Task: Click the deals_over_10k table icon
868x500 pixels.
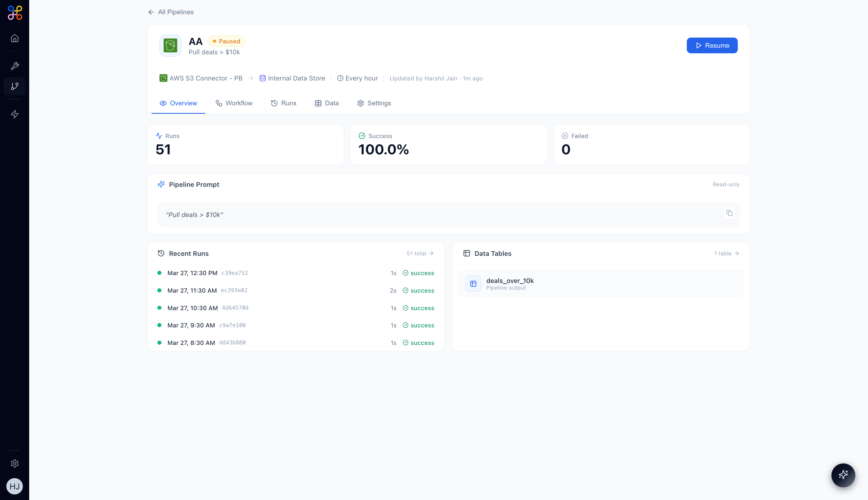Action: pyautogui.click(x=473, y=284)
